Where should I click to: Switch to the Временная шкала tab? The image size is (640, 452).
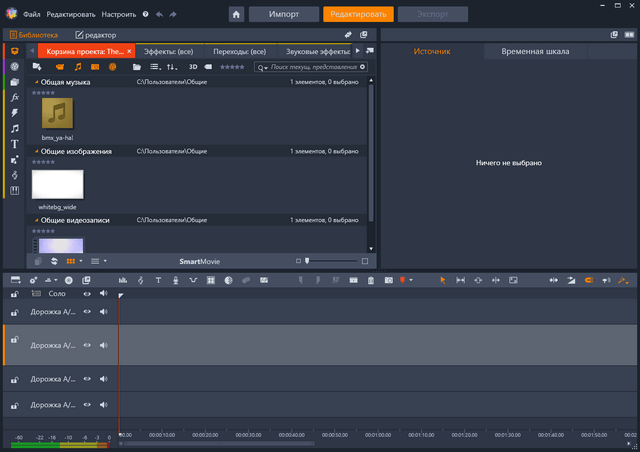tap(536, 51)
